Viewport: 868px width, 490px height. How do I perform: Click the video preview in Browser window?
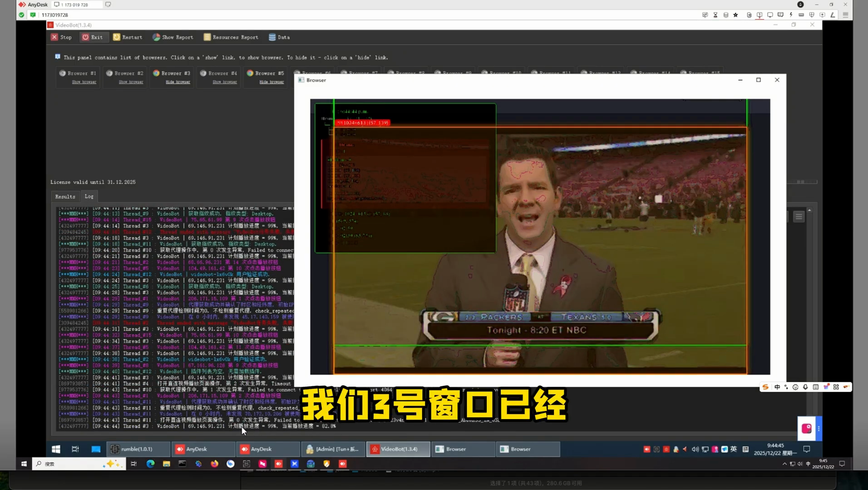click(x=540, y=237)
